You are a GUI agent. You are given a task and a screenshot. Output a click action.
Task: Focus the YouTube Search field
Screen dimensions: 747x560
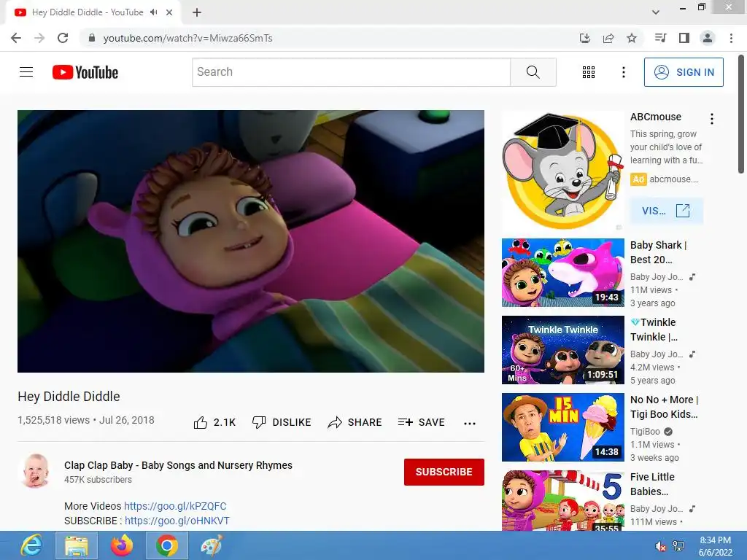(351, 72)
